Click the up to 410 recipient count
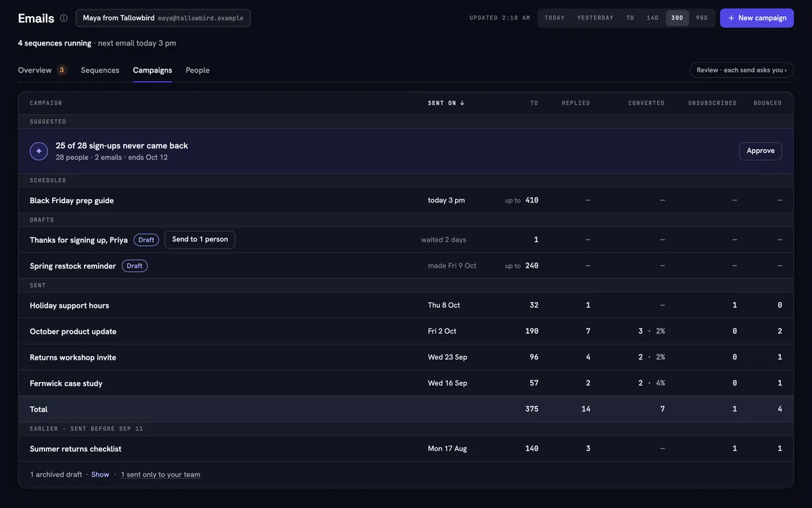The image size is (812, 508). (522, 200)
